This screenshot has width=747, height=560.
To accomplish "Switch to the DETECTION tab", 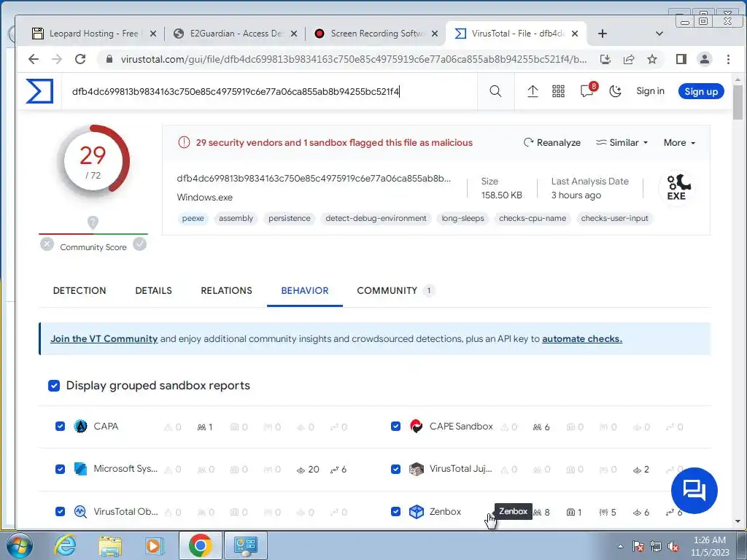I will point(80,290).
